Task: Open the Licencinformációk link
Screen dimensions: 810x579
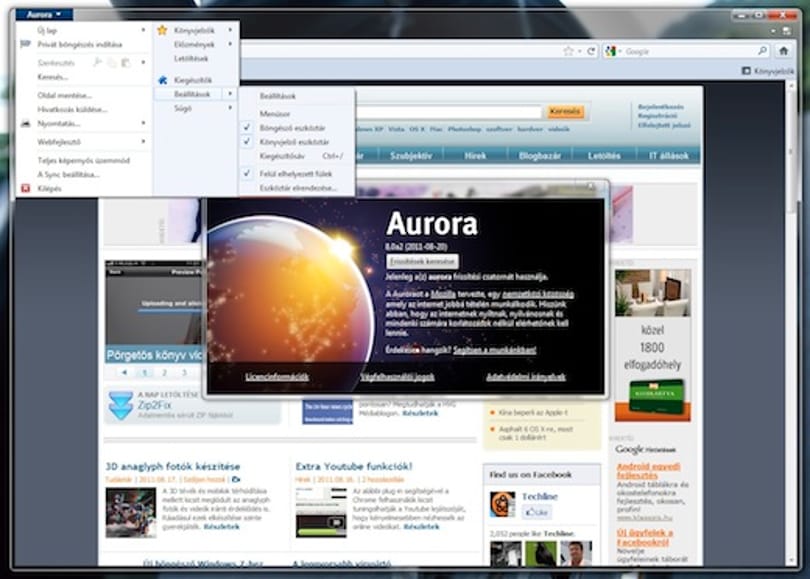Action: pyautogui.click(x=277, y=377)
